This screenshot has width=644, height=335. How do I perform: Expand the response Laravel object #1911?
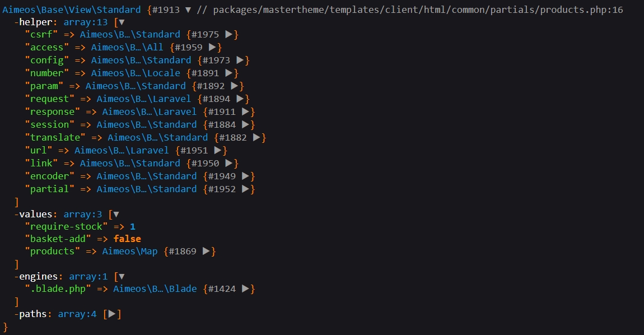pos(246,112)
